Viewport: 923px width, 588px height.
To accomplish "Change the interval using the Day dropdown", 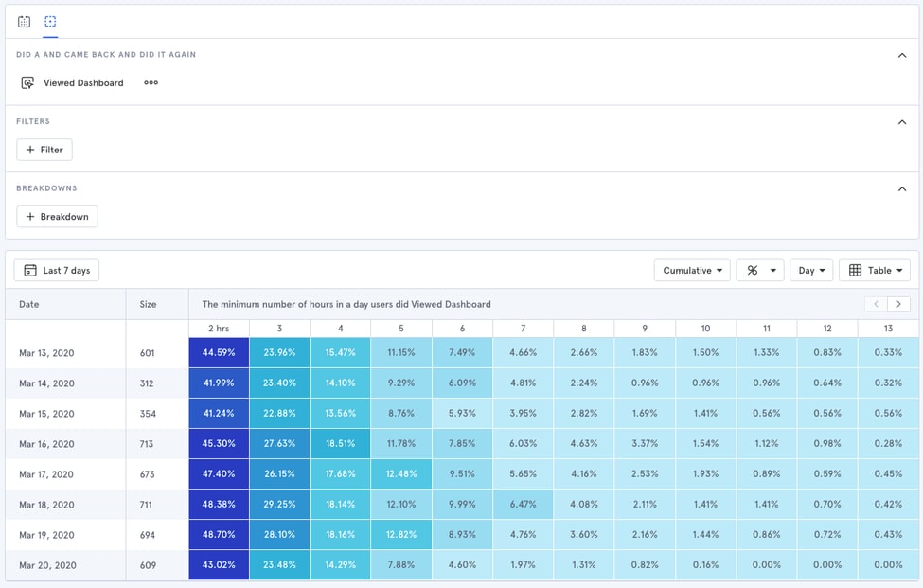I will point(811,270).
